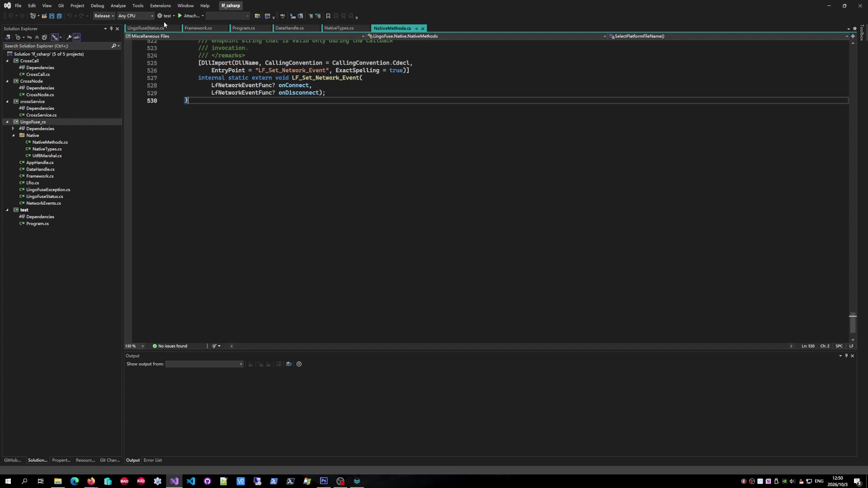The image size is (868, 488).
Task: Click the code cleanup broom icon
Action: tap(214, 346)
